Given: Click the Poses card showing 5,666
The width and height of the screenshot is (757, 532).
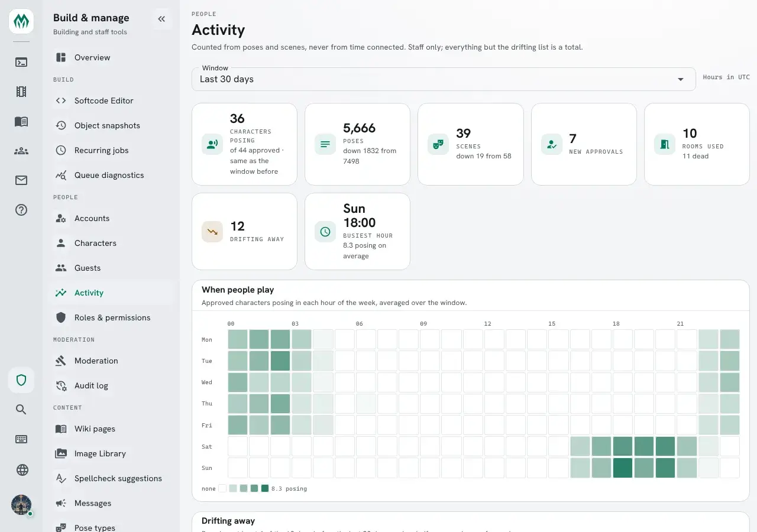Looking at the screenshot, I should (x=357, y=144).
